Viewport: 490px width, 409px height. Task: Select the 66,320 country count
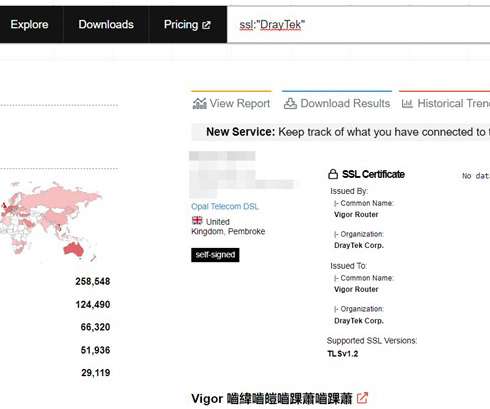(x=95, y=327)
